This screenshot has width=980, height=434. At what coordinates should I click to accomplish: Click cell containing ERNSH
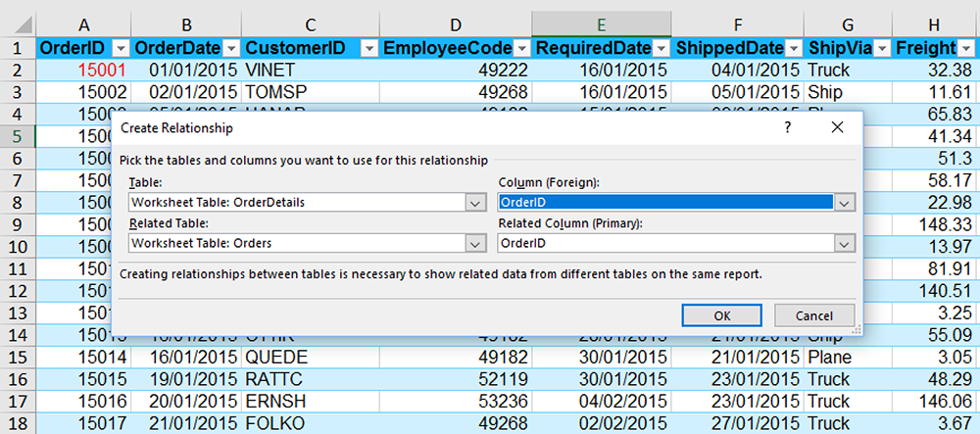pos(311,401)
